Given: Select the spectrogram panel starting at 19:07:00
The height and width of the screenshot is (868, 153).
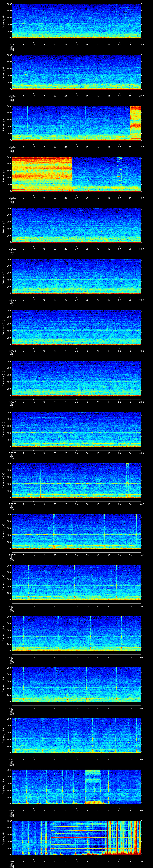Looking at the screenshot, I should [x=76, y=378].
